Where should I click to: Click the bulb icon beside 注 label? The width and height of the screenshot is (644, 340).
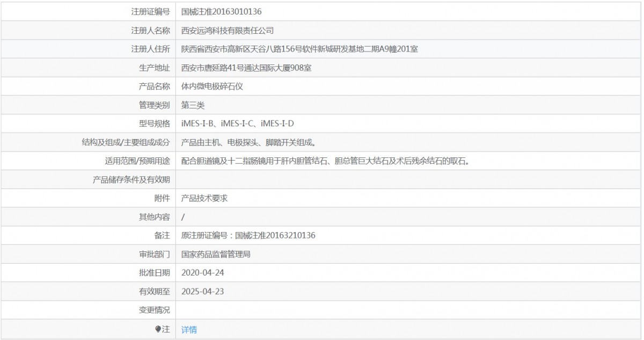[x=158, y=329]
